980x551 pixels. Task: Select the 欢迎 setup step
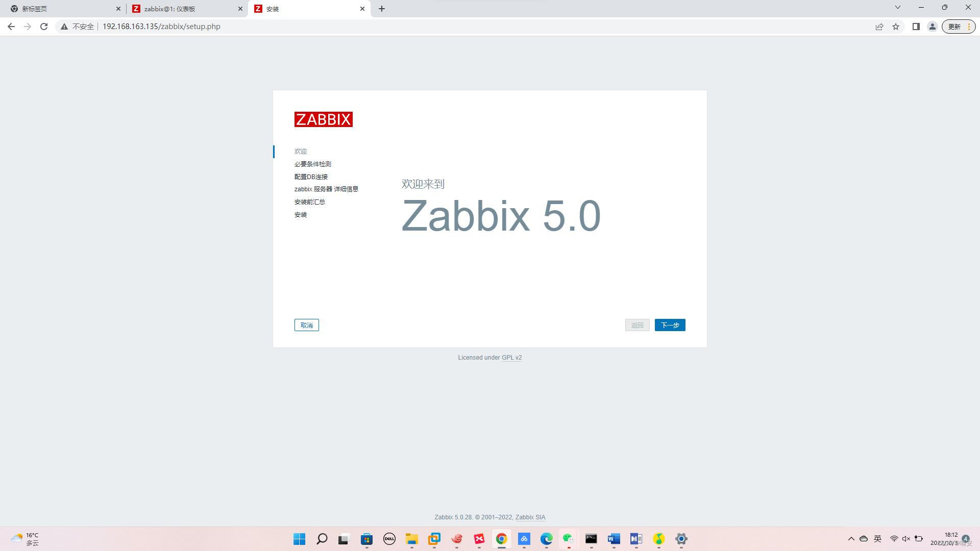[x=300, y=152]
